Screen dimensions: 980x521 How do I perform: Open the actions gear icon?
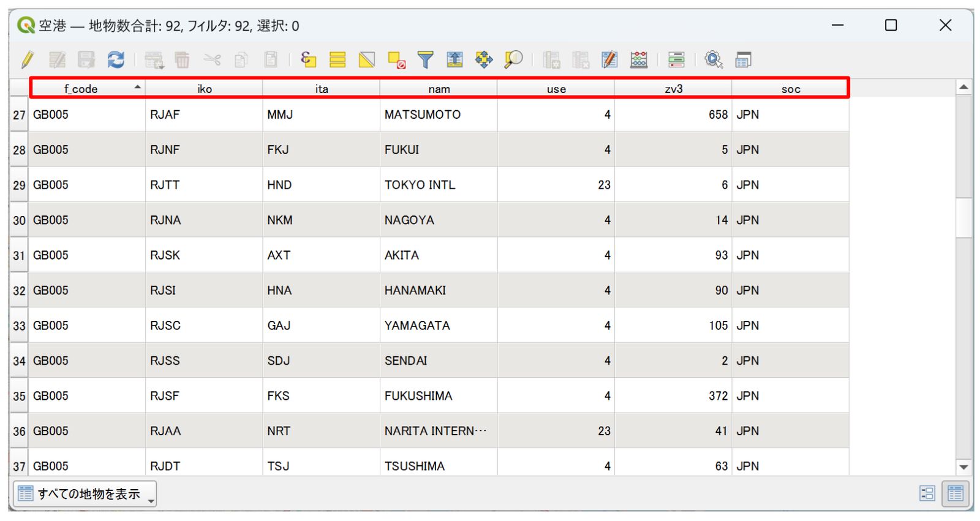(714, 59)
